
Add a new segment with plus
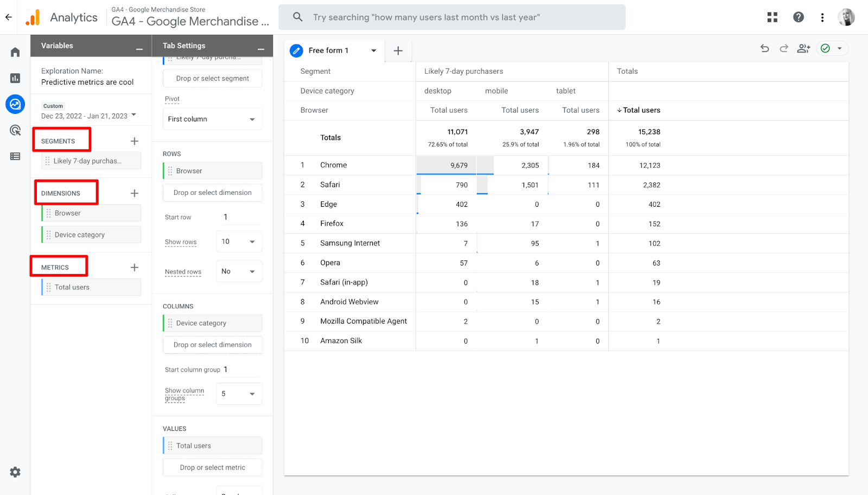click(x=135, y=141)
